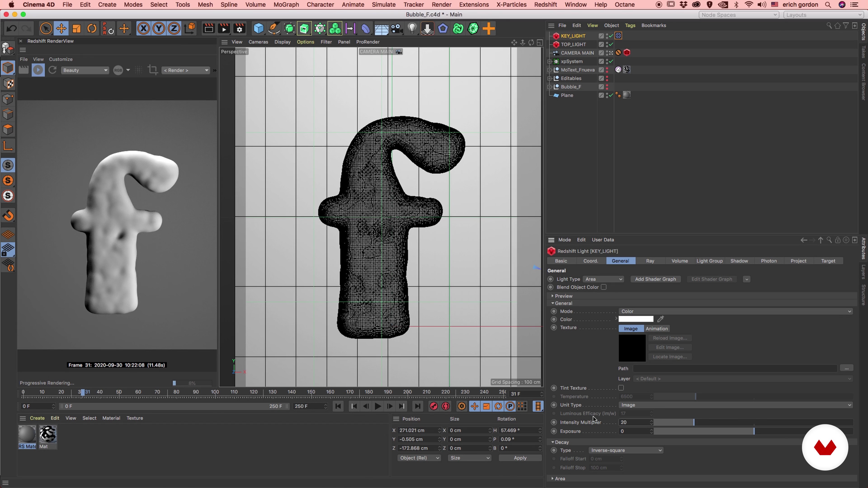This screenshot has height=488, width=868.
Task: Click the Enable Snap S icon
Action: (8, 165)
